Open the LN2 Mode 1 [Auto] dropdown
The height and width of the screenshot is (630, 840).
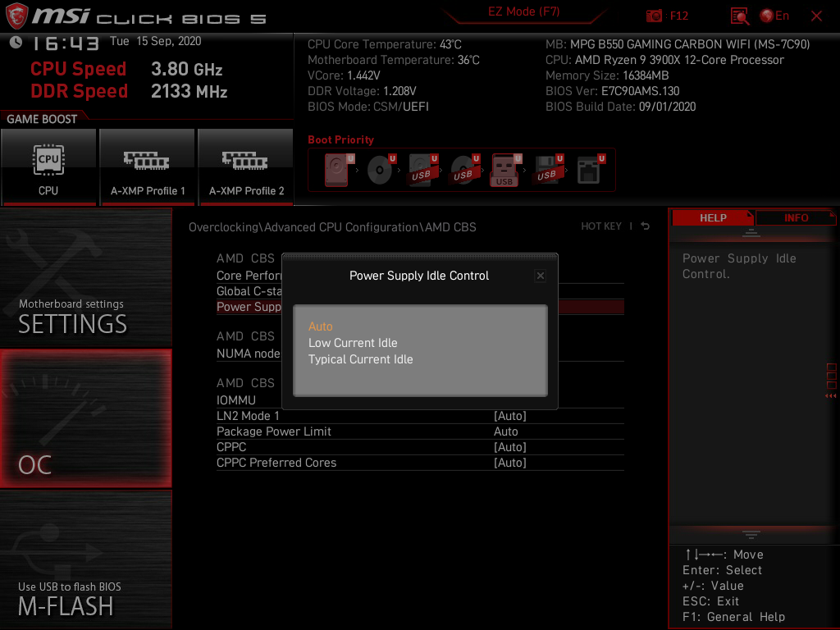(509, 416)
